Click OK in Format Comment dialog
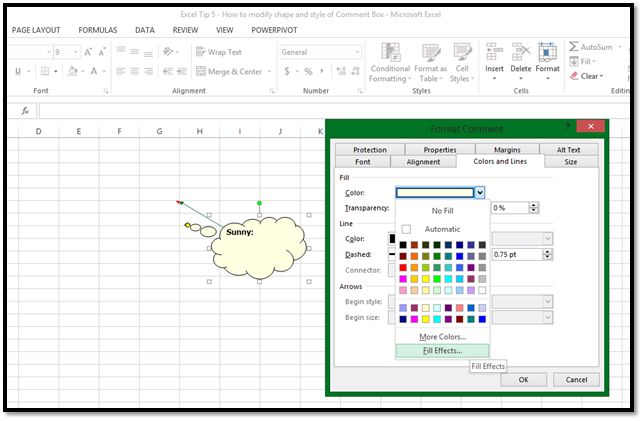 click(x=523, y=380)
